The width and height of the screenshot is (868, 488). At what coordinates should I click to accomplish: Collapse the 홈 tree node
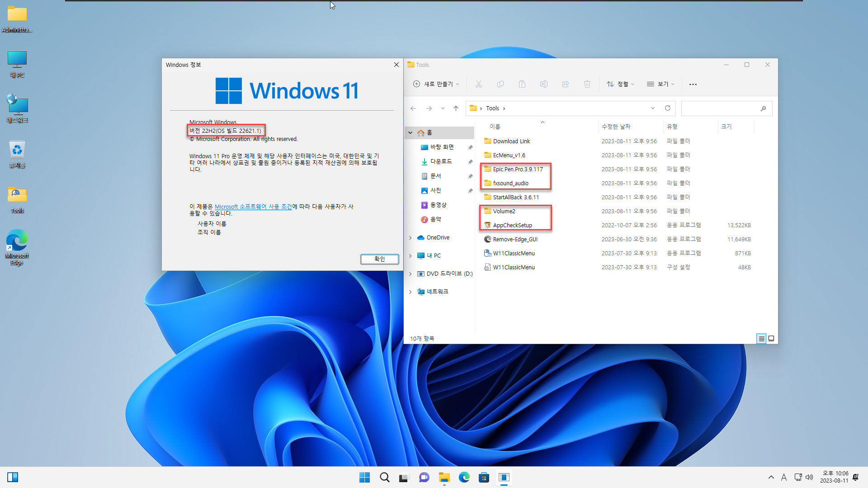410,133
